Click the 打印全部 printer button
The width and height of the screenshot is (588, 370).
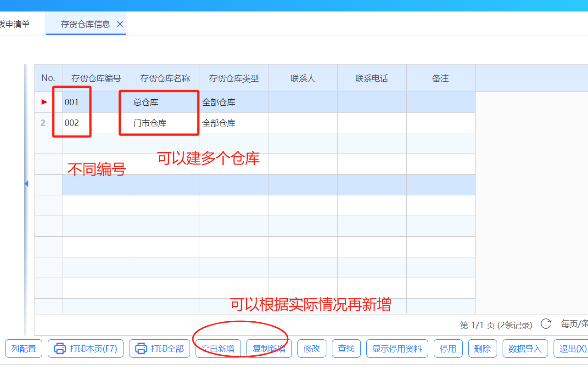(159, 349)
